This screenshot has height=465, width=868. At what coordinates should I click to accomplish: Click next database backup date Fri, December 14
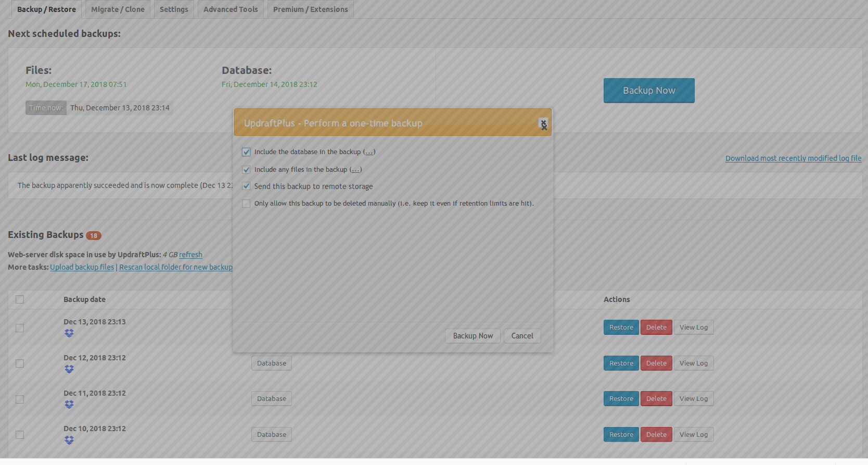point(270,84)
